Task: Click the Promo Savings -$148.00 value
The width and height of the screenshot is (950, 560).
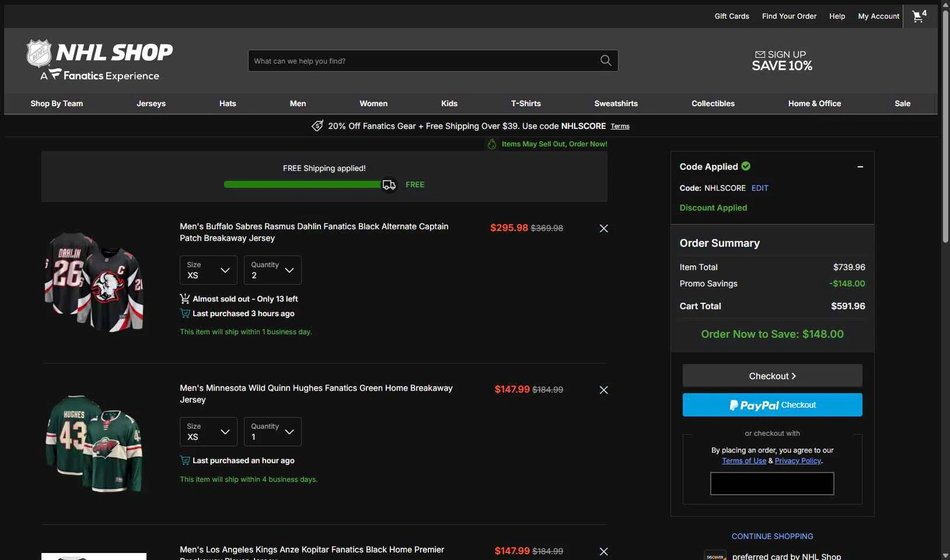Action: [847, 283]
